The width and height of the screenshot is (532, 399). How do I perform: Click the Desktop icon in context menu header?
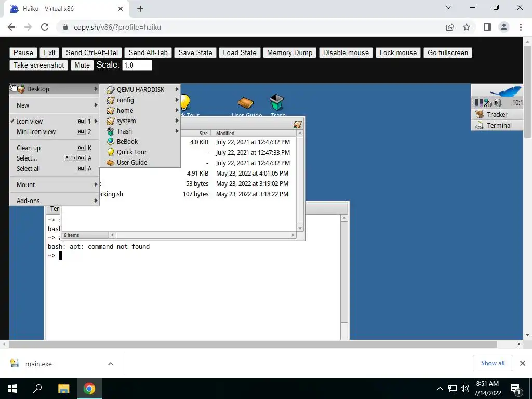(x=21, y=89)
